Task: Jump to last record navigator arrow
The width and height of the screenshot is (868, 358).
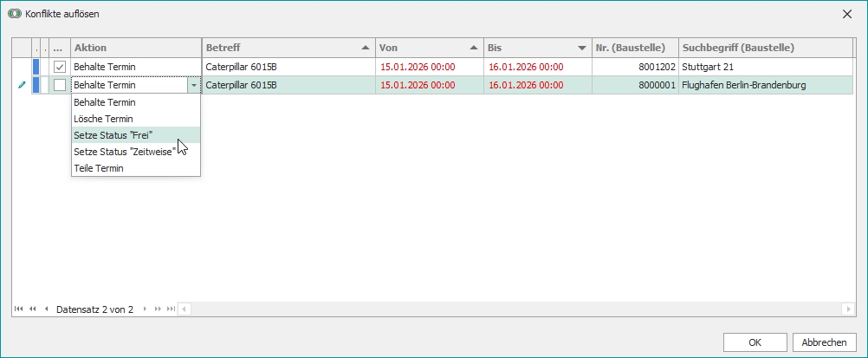Action: tap(171, 309)
